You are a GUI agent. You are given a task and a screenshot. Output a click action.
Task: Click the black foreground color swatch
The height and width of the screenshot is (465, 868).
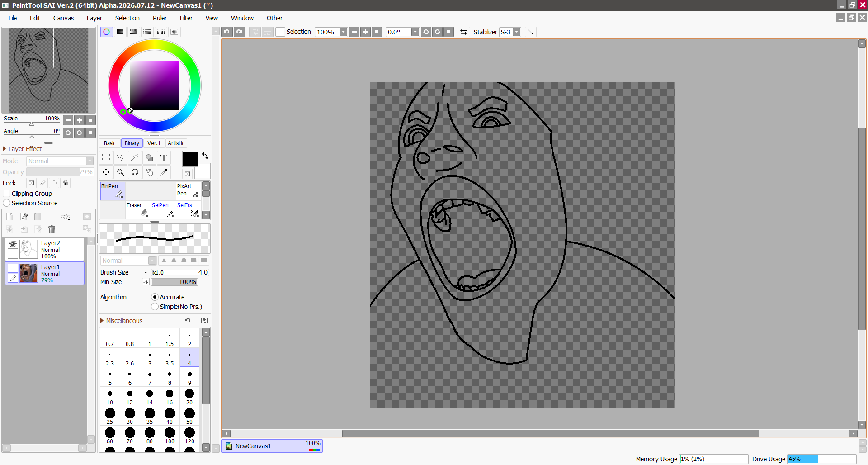tap(190, 159)
